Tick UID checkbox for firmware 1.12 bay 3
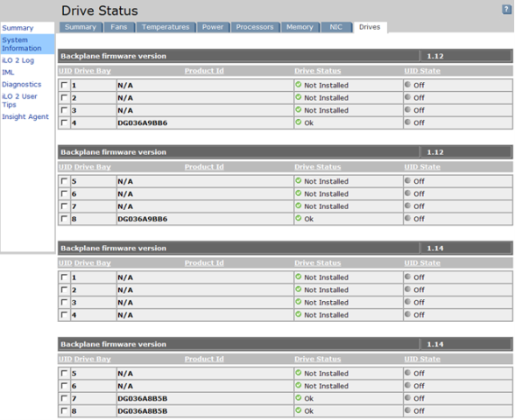Viewport: 515px width, 420px height. point(65,110)
